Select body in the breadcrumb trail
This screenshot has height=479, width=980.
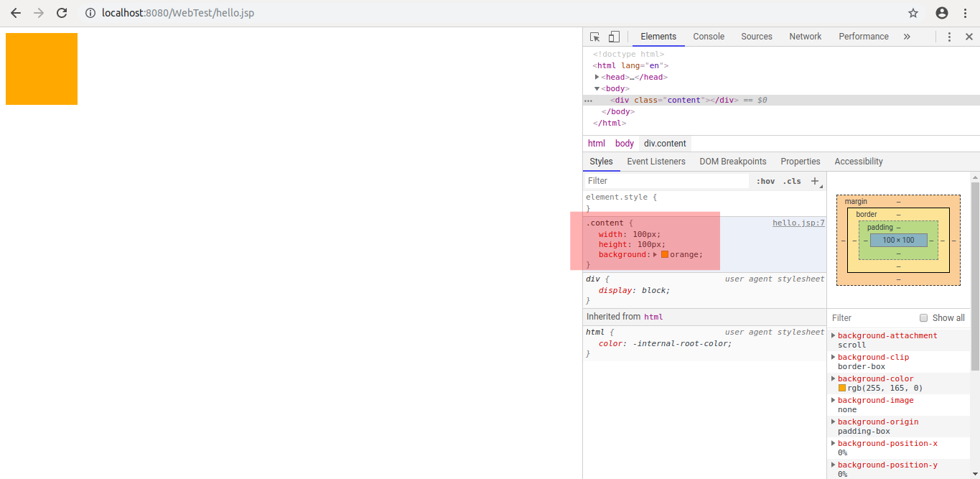625,144
